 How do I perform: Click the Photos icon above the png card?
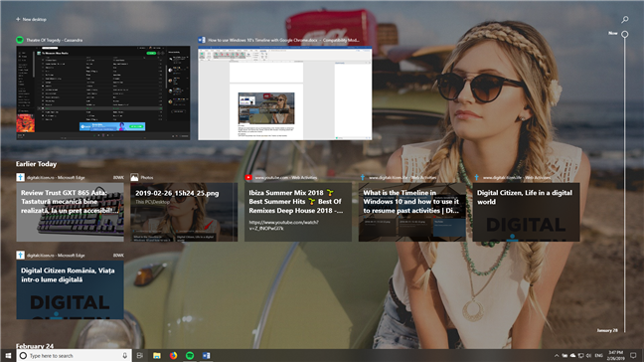click(x=134, y=177)
